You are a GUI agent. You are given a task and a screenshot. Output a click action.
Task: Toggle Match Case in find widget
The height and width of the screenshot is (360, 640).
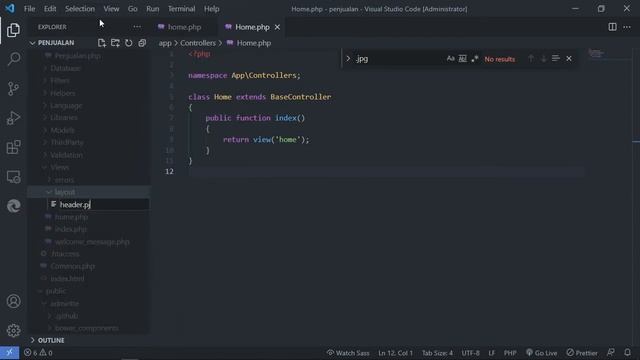[x=450, y=59]
